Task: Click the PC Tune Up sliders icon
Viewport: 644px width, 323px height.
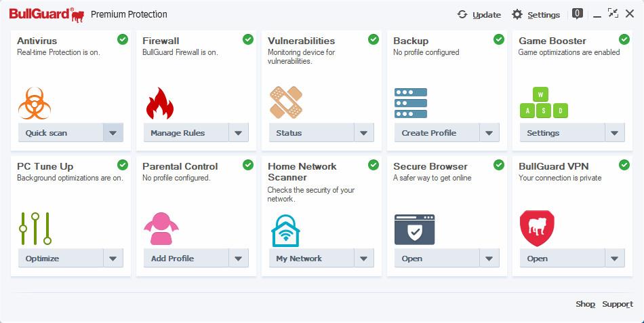Action: (35, 229)
